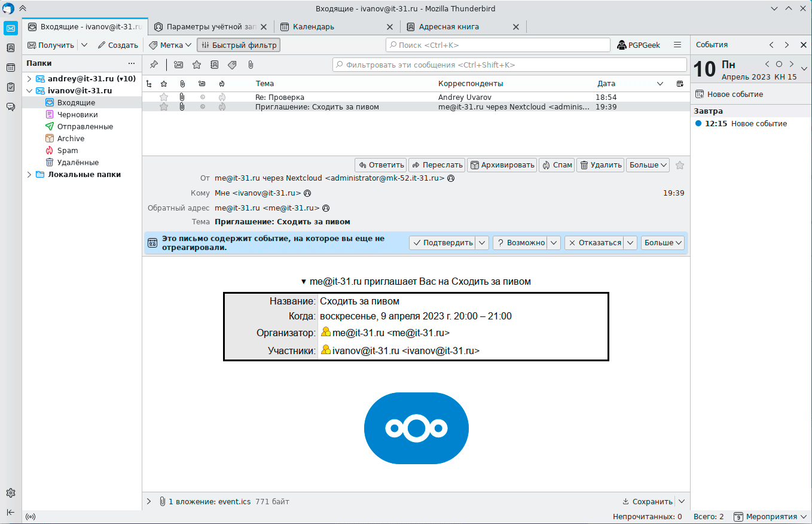Open the Больше menu in message header
This screenshot has height=524, width=812.
coord(648,165)
